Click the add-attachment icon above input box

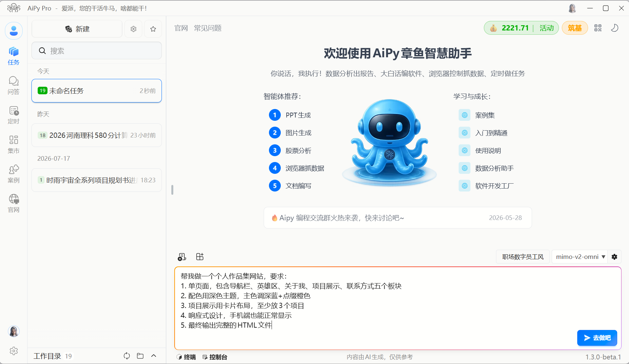[182, 257]
